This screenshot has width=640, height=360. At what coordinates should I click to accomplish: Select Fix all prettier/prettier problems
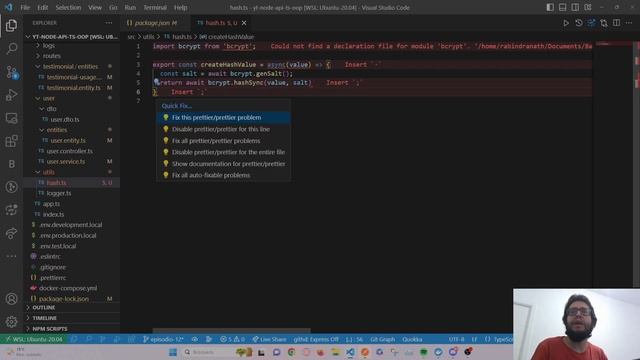point(224,141)
